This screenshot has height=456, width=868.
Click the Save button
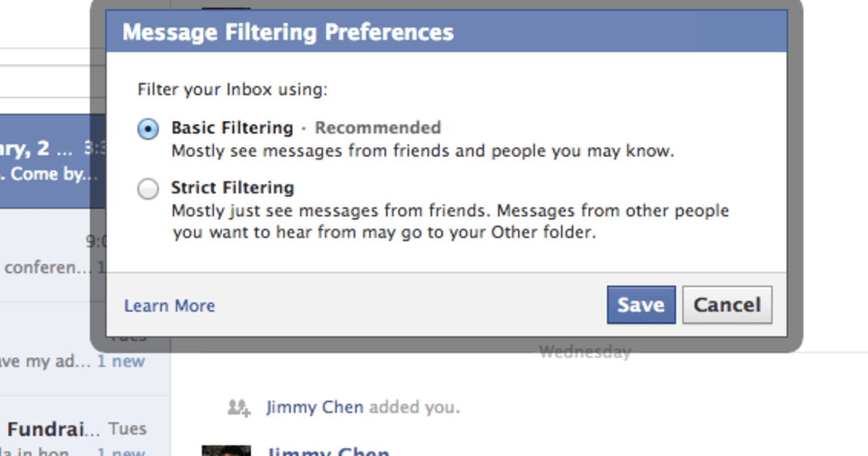pos(641,305)
